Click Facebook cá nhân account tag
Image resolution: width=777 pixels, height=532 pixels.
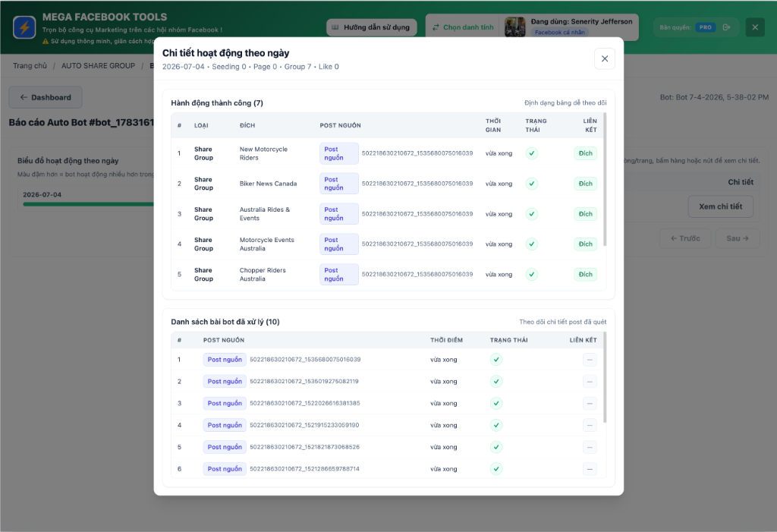[x=559, y=32]
